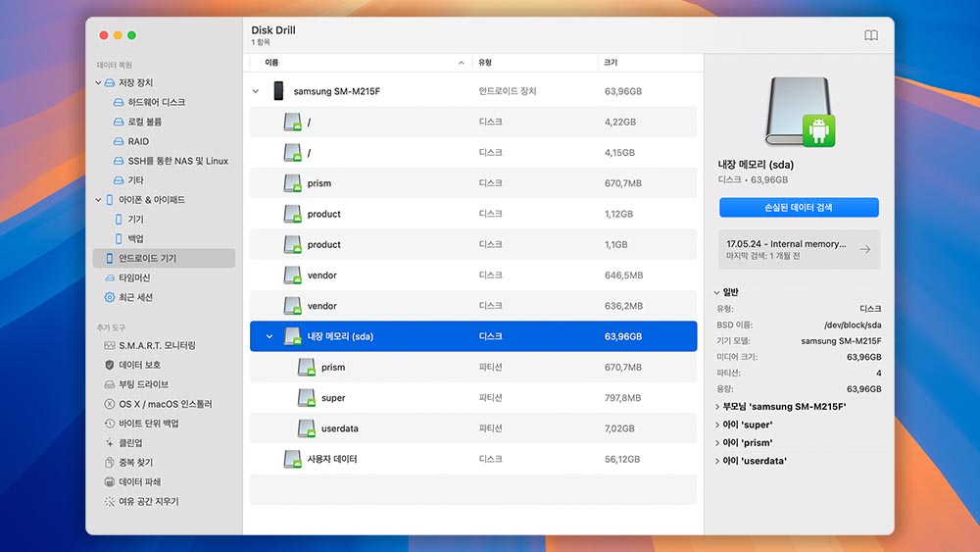The height and width of the screenshot is (552, 980).
Task: Click the 하드웨어 디스크 sidebar icon
Action: [119, 102]
